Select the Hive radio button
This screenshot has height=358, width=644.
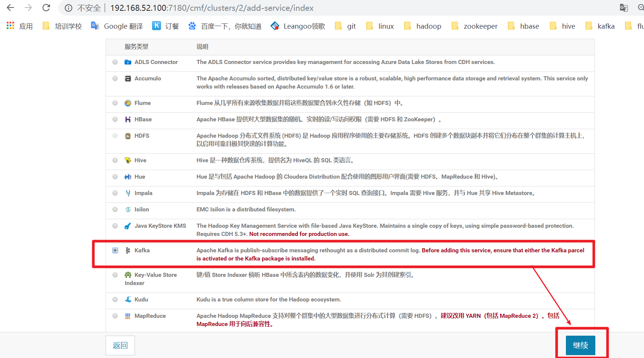[115, 160]
